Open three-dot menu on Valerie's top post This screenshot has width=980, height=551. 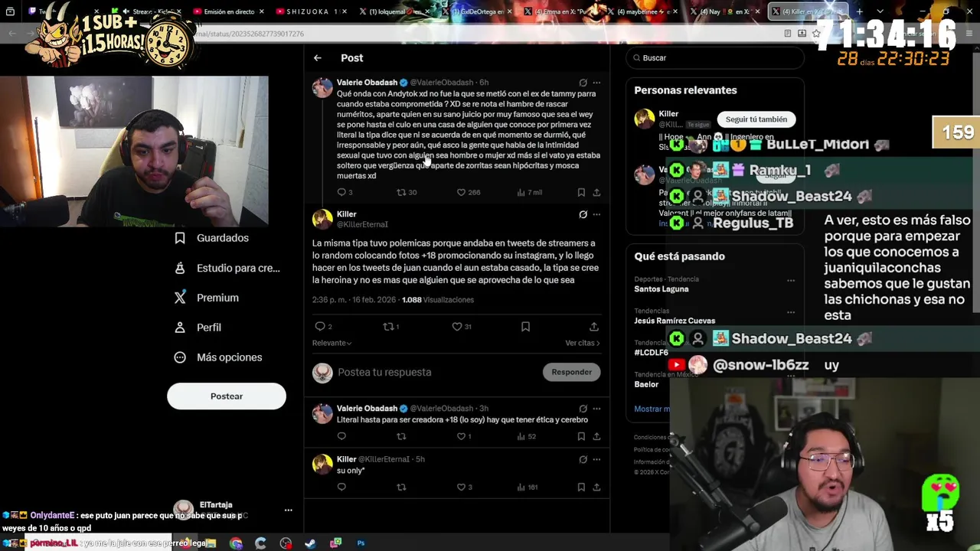point(596,83)
